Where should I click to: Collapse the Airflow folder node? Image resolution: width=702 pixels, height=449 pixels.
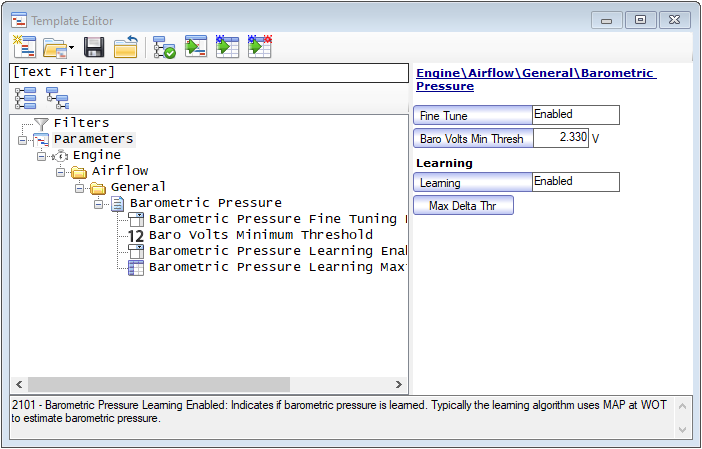(62, 172)
